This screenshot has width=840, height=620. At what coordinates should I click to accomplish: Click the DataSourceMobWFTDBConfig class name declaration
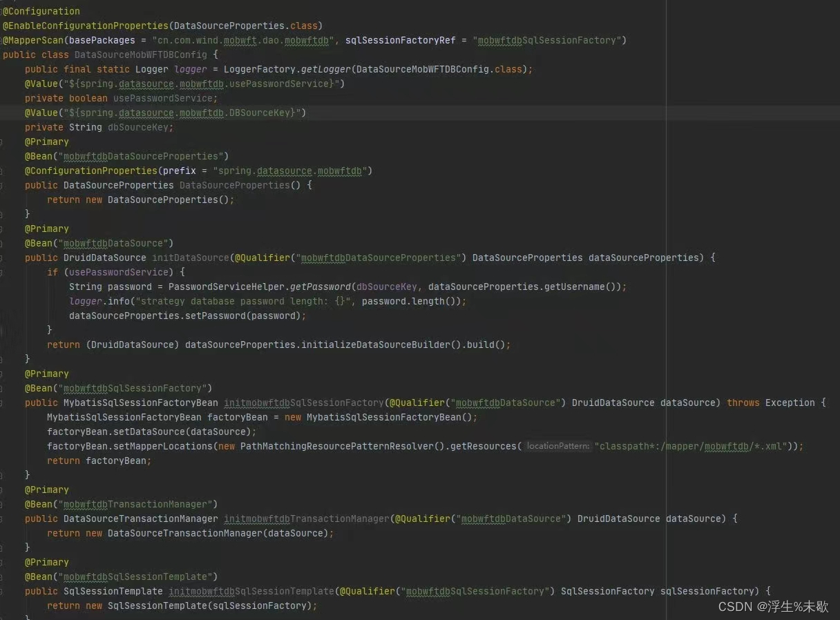141,55
